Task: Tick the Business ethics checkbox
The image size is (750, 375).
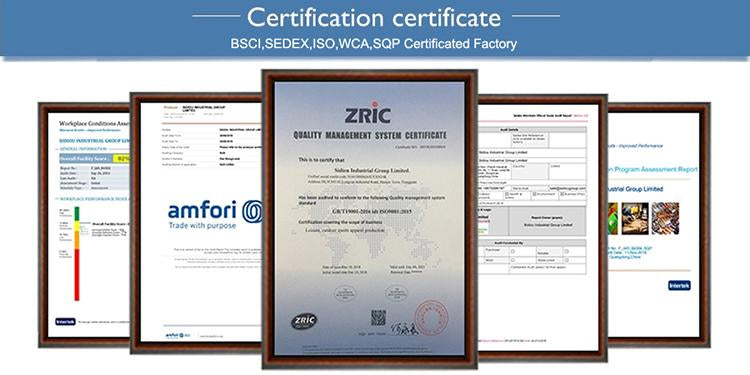Action: 561,194
